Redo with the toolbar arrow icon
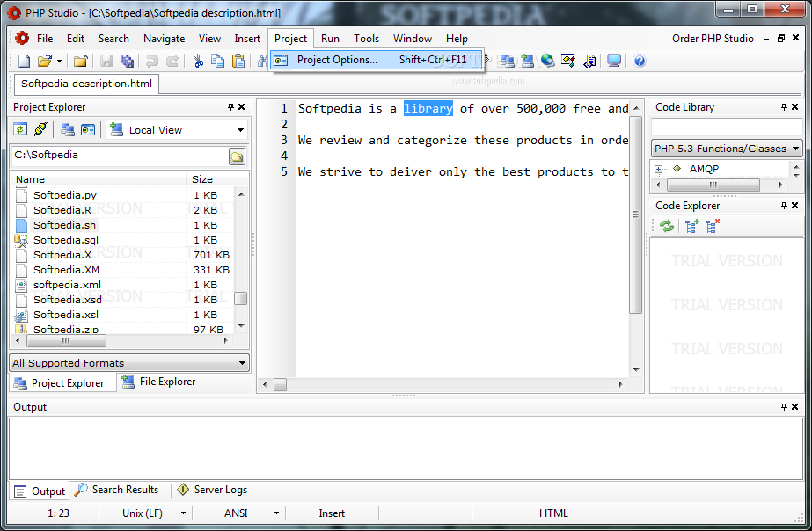The width and height of the screenshot is (812, 531). [x=172, y=61]
